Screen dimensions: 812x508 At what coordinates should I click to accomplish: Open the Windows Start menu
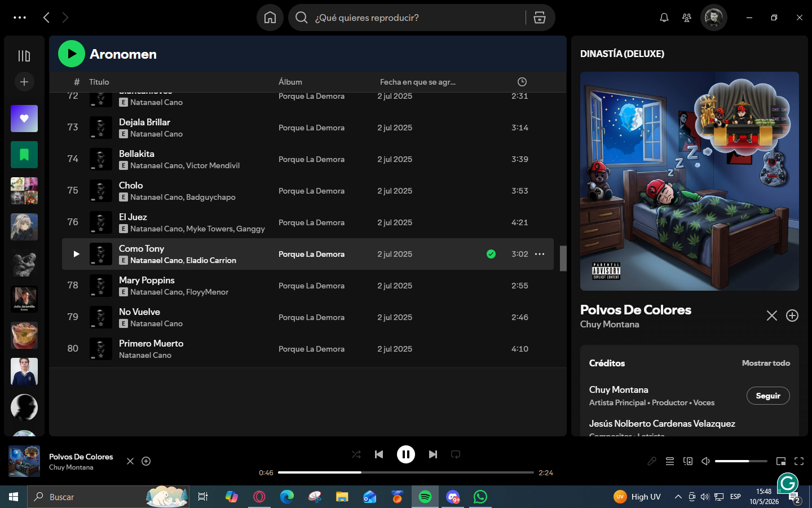coord(14,497)
